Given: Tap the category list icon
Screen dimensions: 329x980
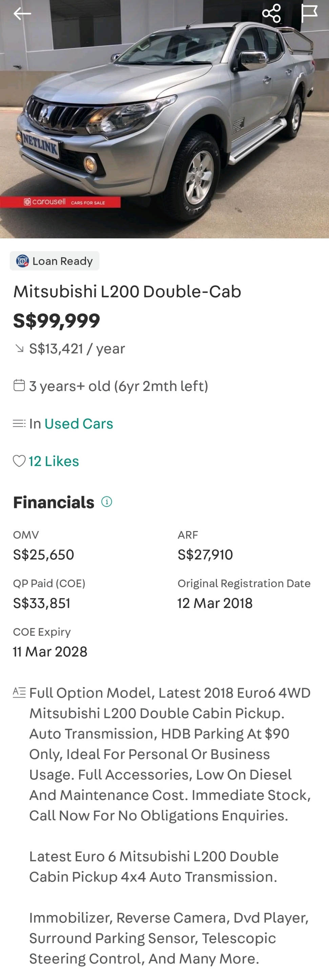Looking at the screenshot, I should [x=19, y=424].
